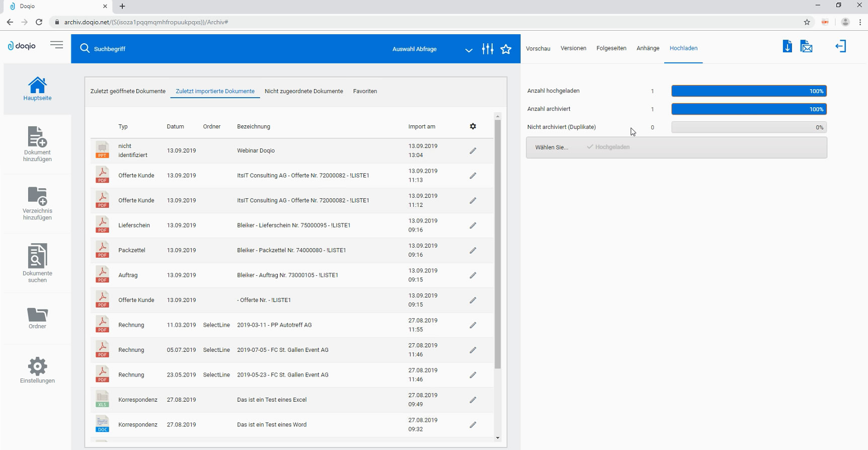Toggle the hamburger sidebar menu
Screen dimensions: 868x450
click(57, 45)
